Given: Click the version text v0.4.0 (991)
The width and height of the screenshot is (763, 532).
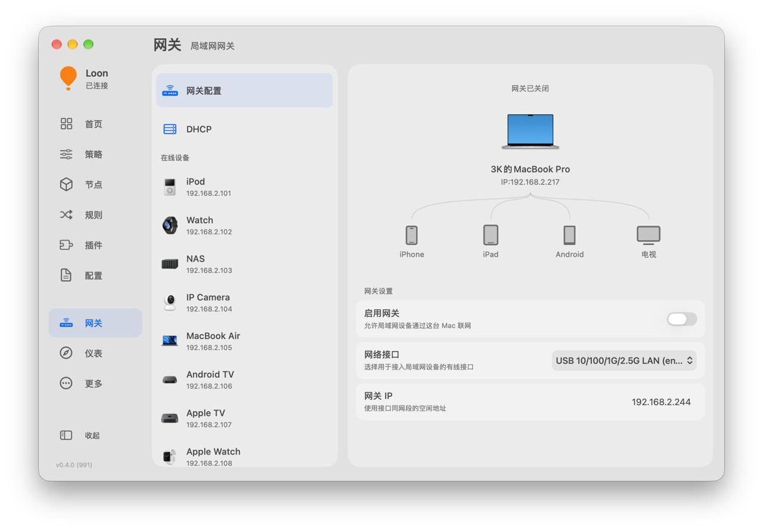Looking at the screenshot, I should (74, 465).
